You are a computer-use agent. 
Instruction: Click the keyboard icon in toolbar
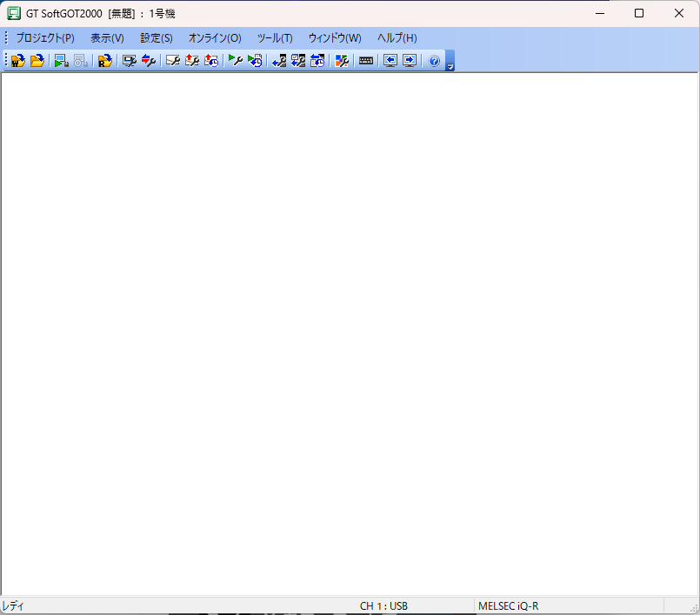pos(366,61)
